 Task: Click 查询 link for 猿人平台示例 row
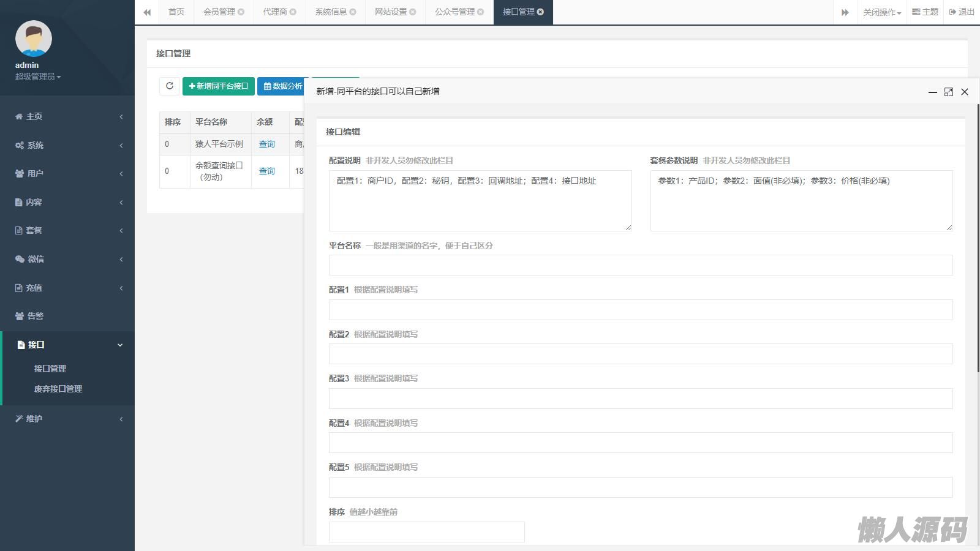[x=267, y=144]
